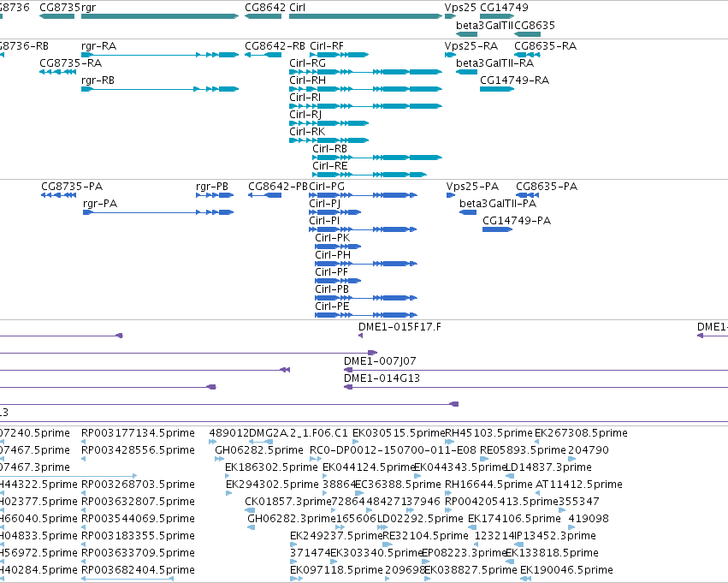Screen dimensions: 728x583
Task: Select protein Cirl-PJ
Action: point(335,212)
